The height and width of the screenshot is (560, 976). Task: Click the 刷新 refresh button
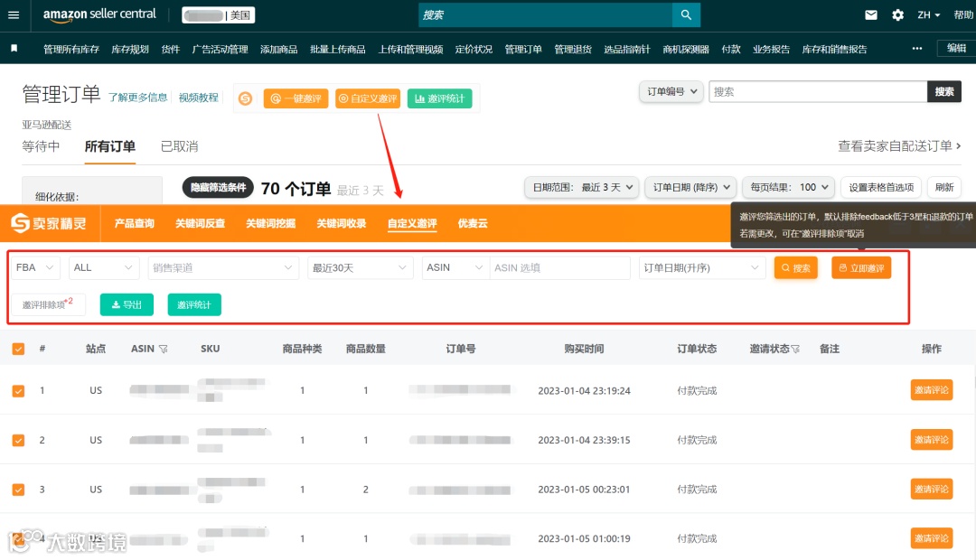944,187
